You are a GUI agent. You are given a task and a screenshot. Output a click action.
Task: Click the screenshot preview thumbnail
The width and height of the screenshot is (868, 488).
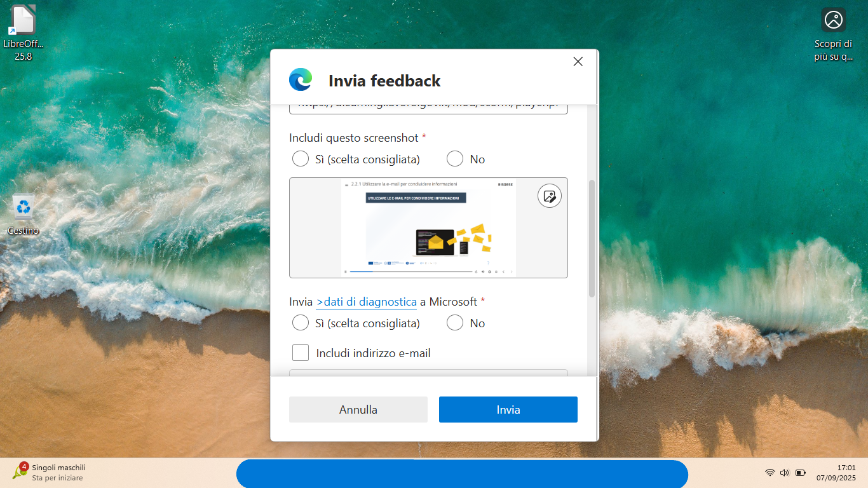pyautogui.click(x=428, y=227)
